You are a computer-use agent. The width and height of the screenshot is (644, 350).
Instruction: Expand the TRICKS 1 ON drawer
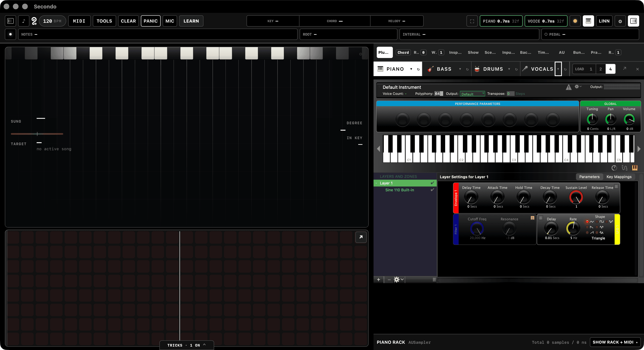pos(187,345)
